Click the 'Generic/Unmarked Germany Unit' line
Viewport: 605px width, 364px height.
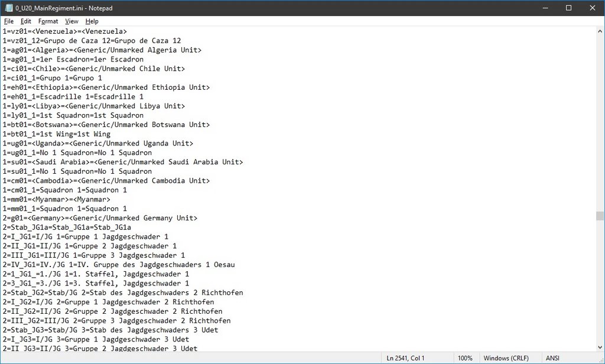tap(100, 217)
